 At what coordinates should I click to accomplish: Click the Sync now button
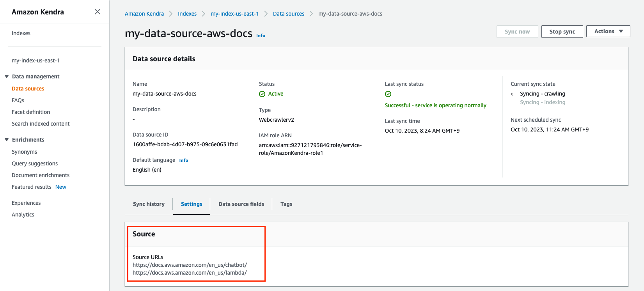[x=517, y=32]
